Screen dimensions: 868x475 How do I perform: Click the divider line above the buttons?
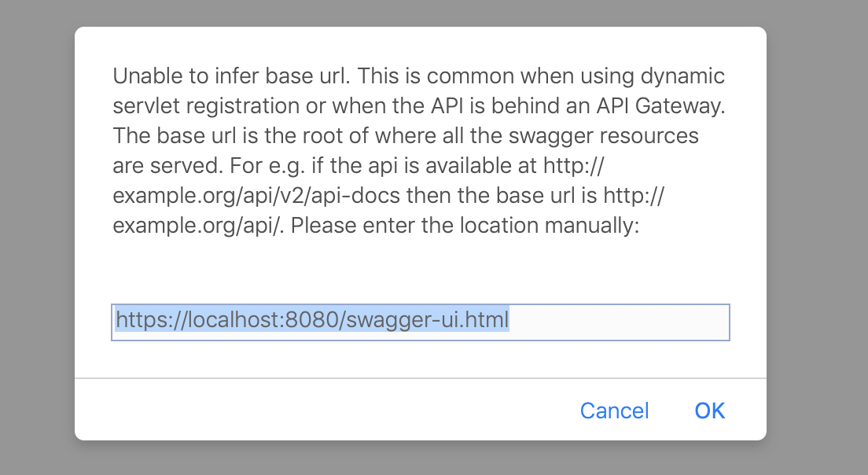click(421, 379)
